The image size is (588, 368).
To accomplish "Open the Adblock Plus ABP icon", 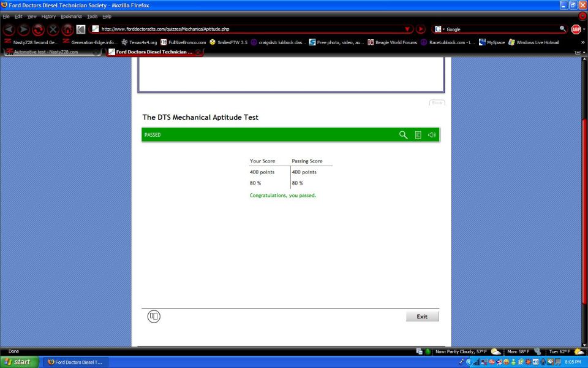I will click(x=576, y=29).
